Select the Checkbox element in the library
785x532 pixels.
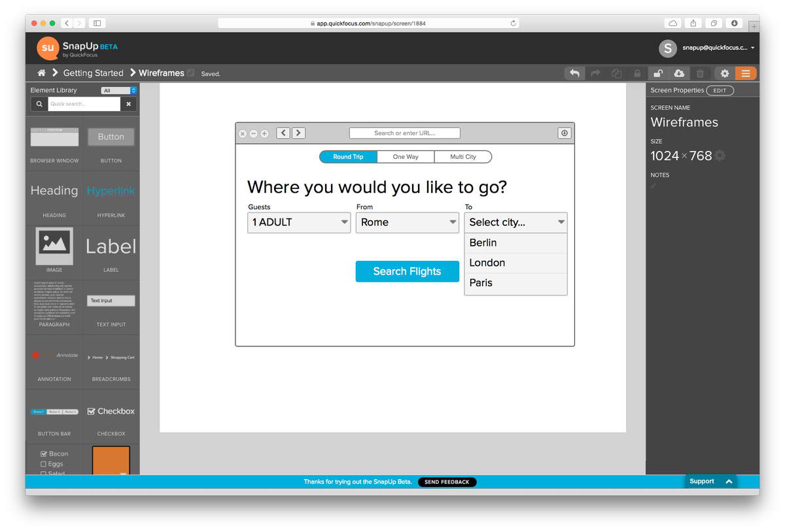(x=111, y=417)
